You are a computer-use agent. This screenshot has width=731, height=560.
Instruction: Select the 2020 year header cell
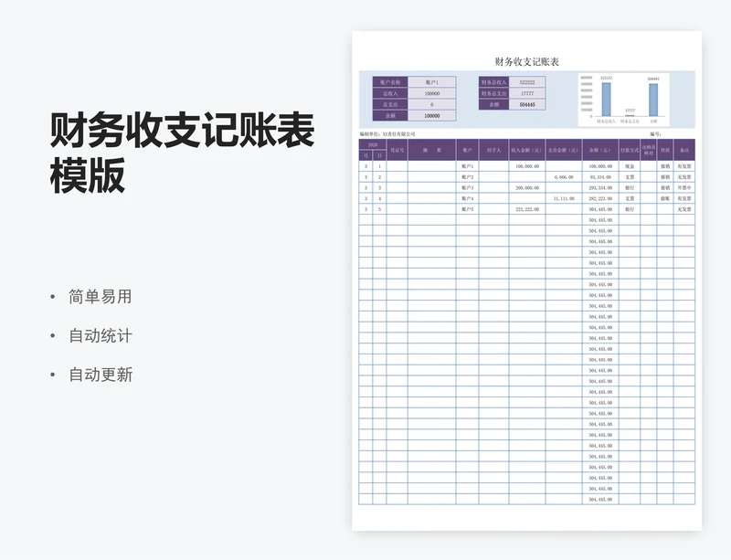click(x=373, y=144)
